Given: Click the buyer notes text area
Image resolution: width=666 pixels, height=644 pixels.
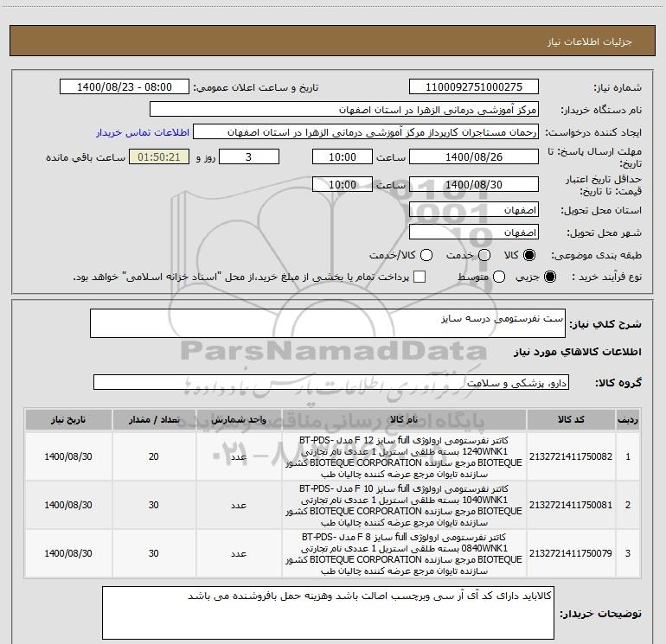Looking at the screenshot, I should point(328,613).
